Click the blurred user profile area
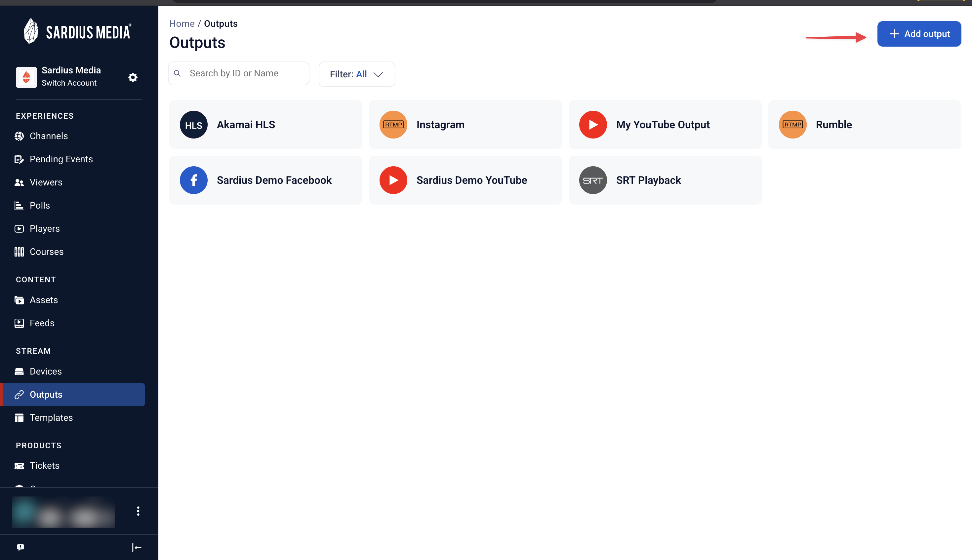This screenshot has width=972, height=560. (63, 511)
